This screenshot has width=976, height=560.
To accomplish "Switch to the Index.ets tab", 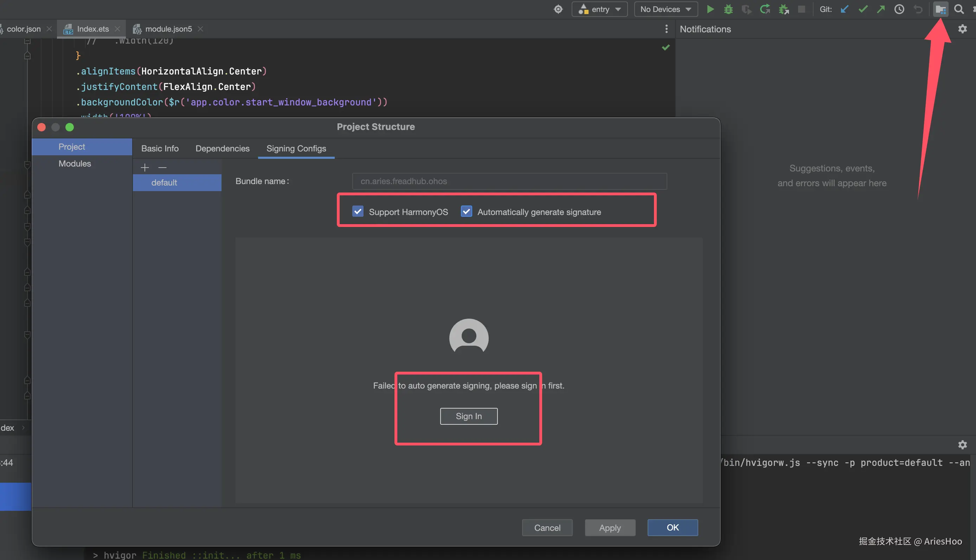I will (x=92, y=29).
